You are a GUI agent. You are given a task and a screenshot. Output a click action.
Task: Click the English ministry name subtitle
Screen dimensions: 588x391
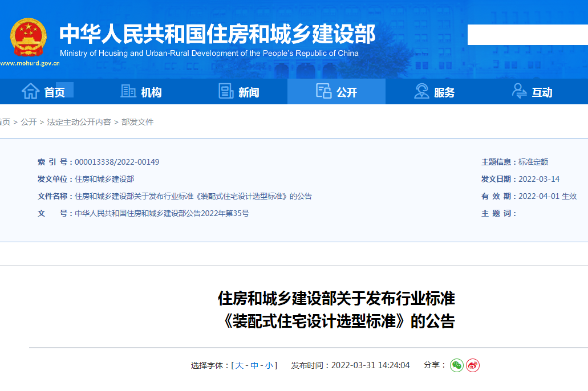209,53
